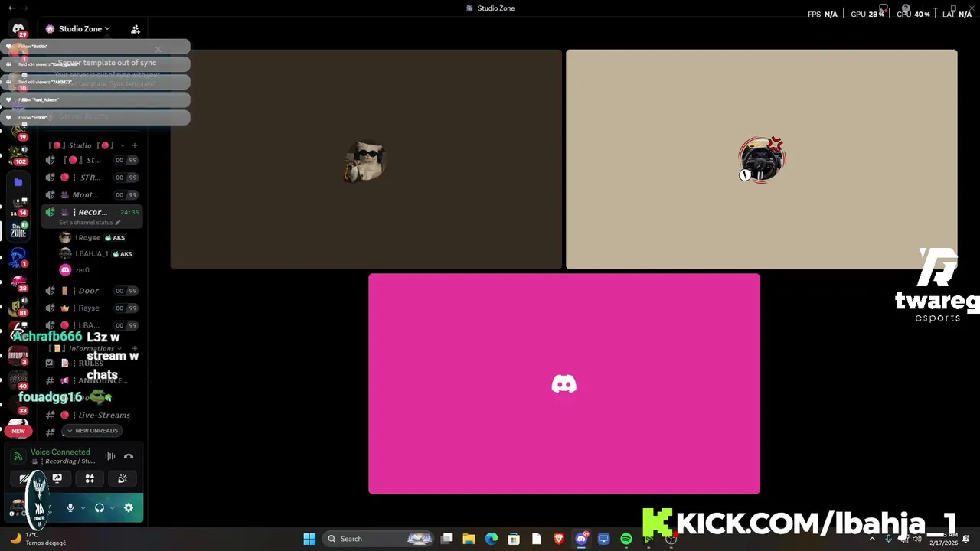Open the RULES channel
The width and height of the screenshot is (980, 551).
pyautogui.click(x=92, y=364)
